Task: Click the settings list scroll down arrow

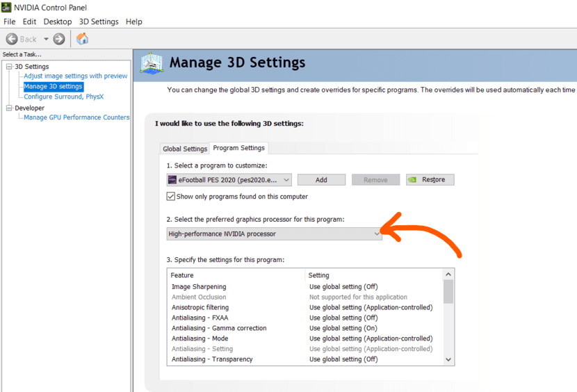Action: click(x=448, y=359)
